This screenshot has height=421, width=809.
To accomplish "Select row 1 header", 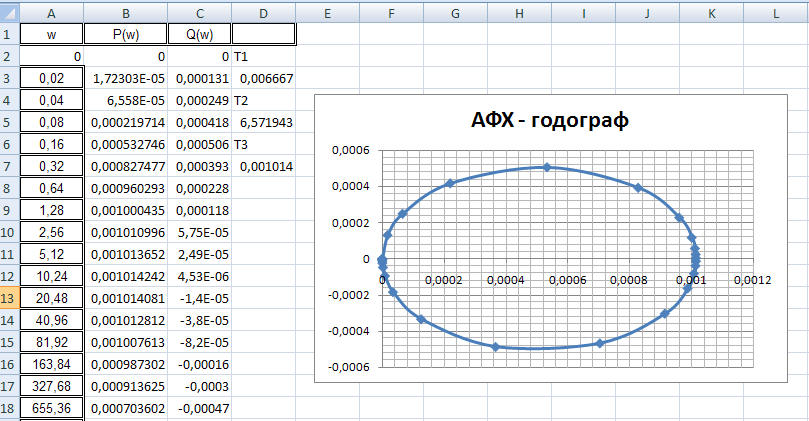I will click(10, 35).
